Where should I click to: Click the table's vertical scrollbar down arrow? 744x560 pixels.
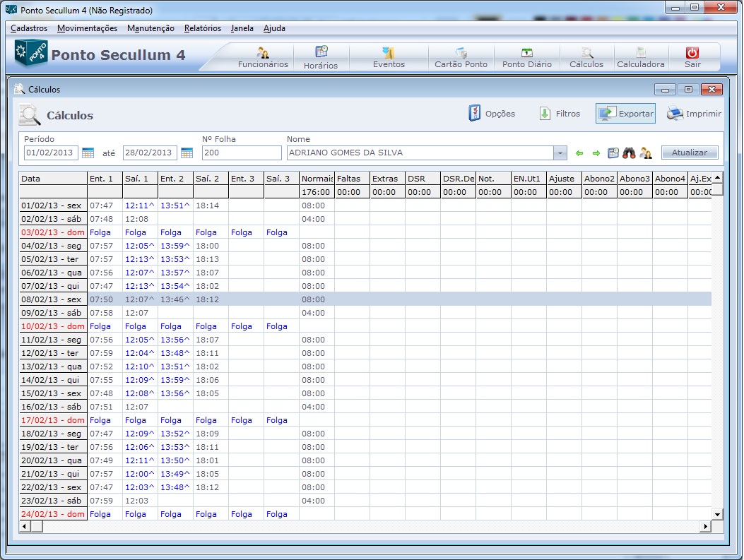click(x=717, y=515)
